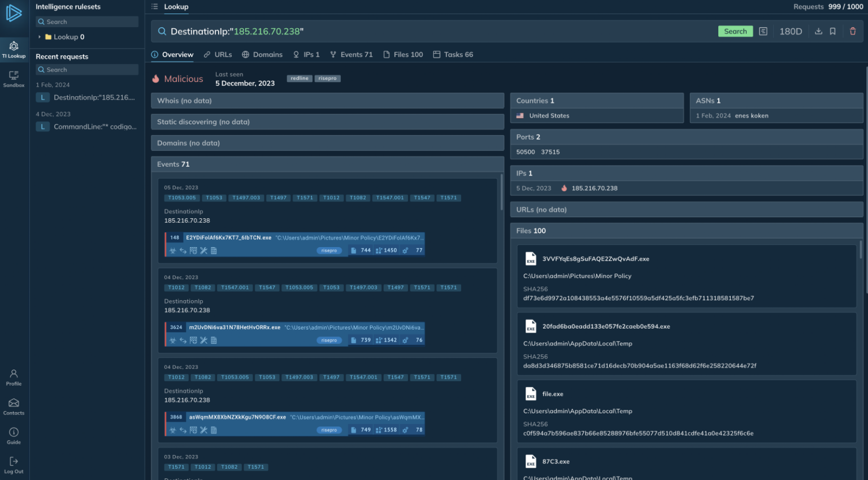Expand the Whois (no data) section
The width and height of the screenshot is (868, 480).
pos(327,101)
